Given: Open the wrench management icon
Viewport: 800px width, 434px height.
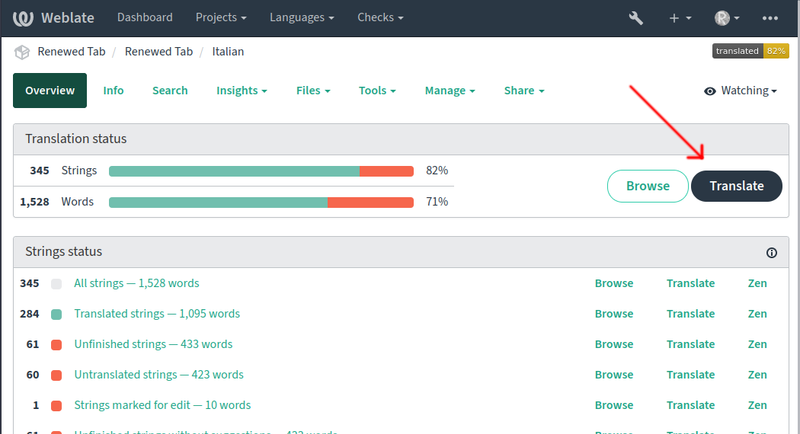Looking at the screenshot, I should 636,18.
